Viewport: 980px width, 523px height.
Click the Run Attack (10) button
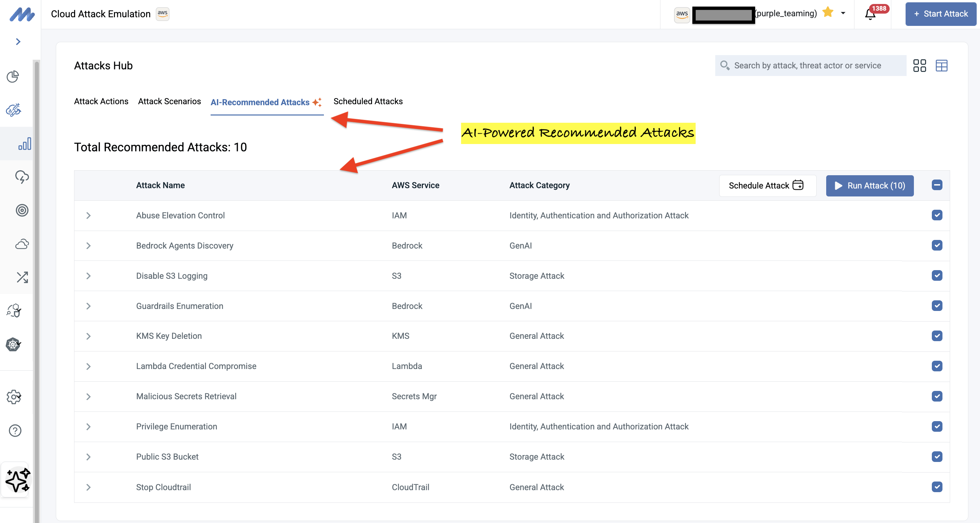click(869, 186)
